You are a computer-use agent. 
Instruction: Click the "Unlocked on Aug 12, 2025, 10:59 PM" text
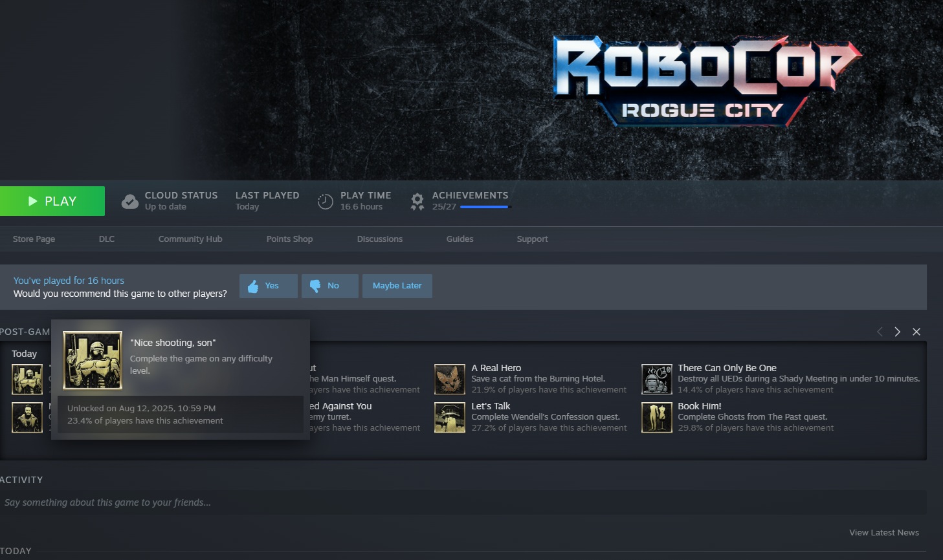pos(142,409)
